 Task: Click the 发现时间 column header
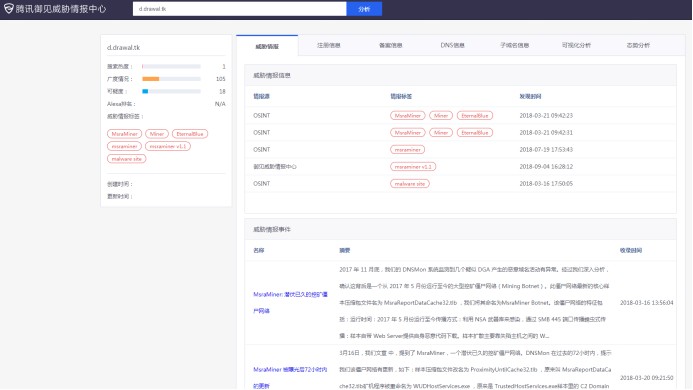[530, 96]
